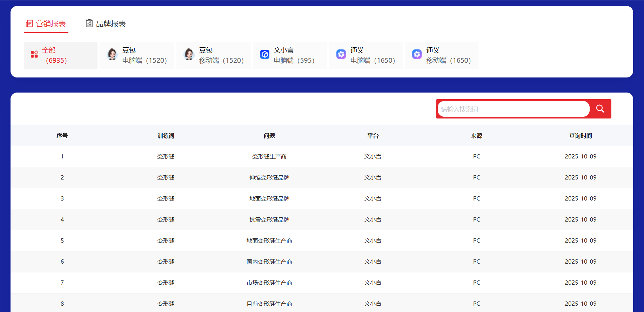Click the 文小言 blue hexagon icon
The width and height of the screenshot is (644, 312).
click(x=265, y=54)
